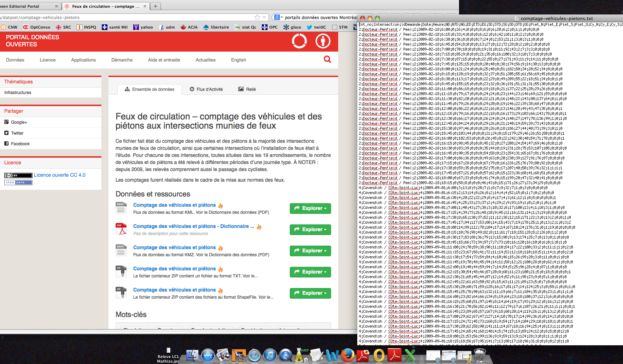Image resolution: width=623 pixels, height=364 pixels.
Task: Expand Explorer menu for the Dictionnaire PDF resource
Action: pyautogui.click(x=310, y=229)
